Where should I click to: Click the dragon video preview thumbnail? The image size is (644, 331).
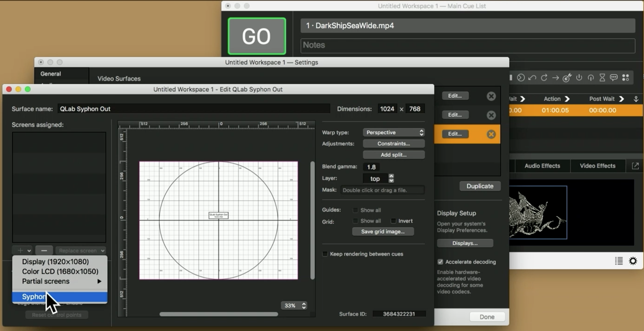coord(538,213)
